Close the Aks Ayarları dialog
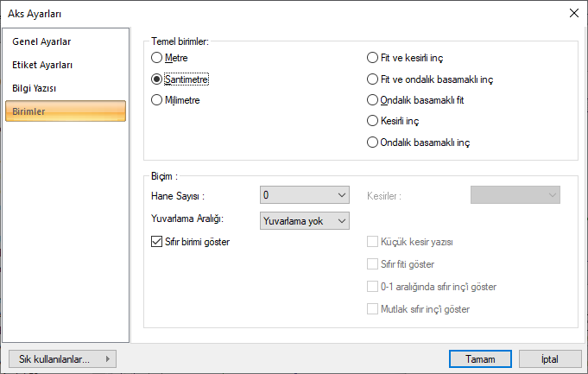This screenshot has width=588, height=374. (573, 13)
